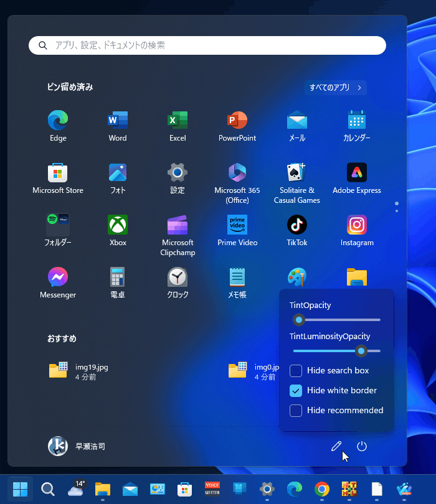Open the メール pinned app
436x504 pixels.
[x=297, y=126]
